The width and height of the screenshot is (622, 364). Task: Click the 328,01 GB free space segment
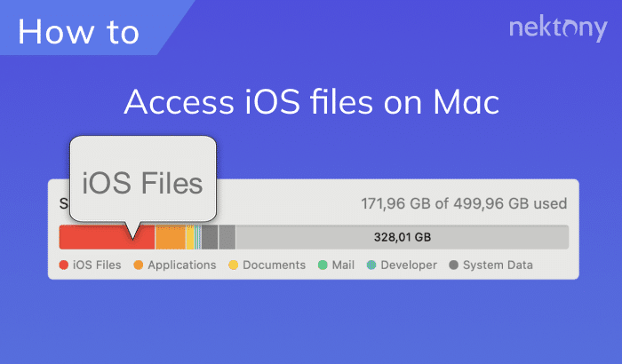tap(402, 237)
